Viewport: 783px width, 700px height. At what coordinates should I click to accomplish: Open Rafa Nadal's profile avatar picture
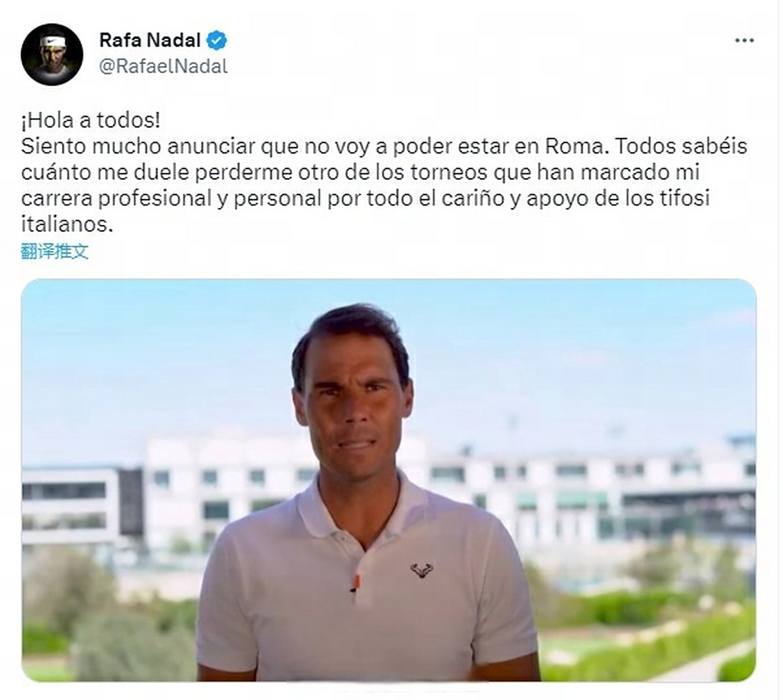point(52,54)
